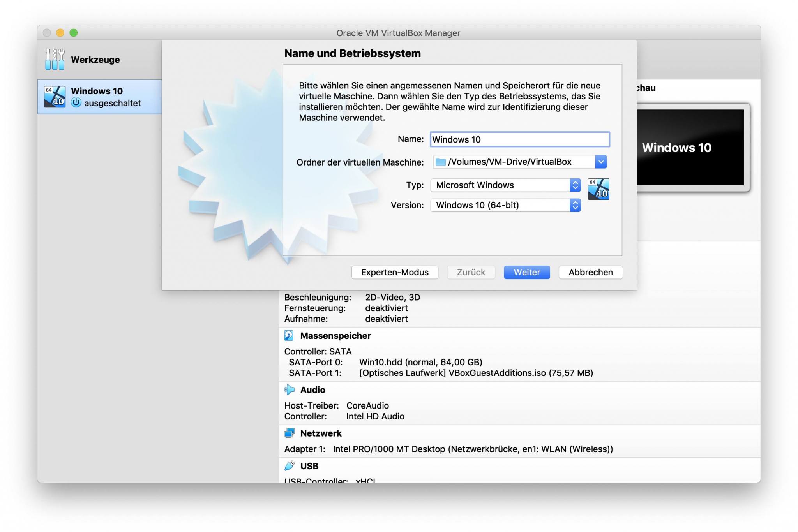Click the Windows 10 OS type icon

coord(598,189)
